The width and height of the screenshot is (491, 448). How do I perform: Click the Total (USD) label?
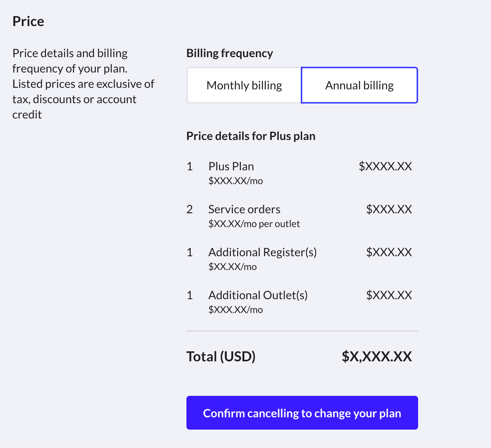click(x=221, y=356)
